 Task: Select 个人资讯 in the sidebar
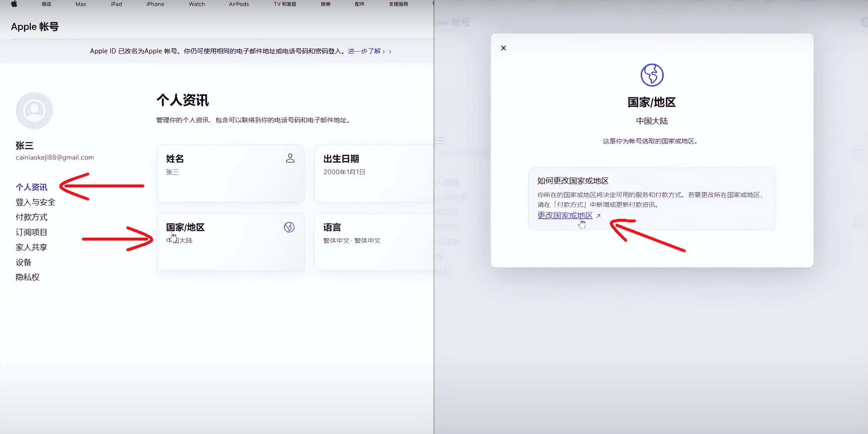(x=31, y=187)
